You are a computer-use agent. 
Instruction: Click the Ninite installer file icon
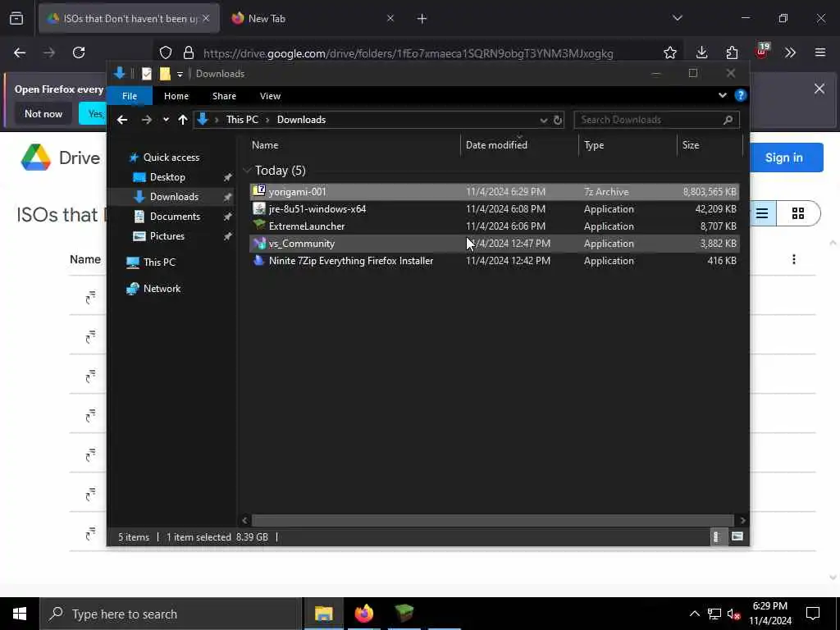click(259, 260)
